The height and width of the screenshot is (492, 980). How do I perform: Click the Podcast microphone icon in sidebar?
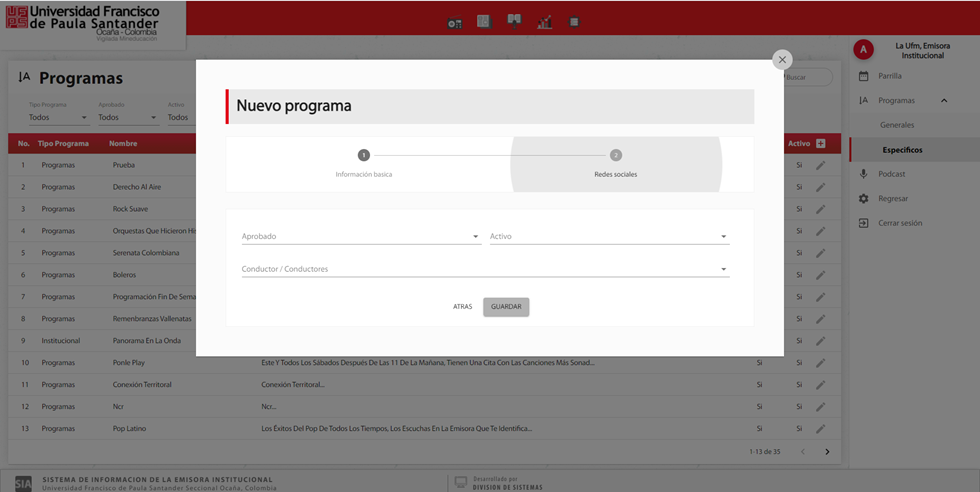864,174
